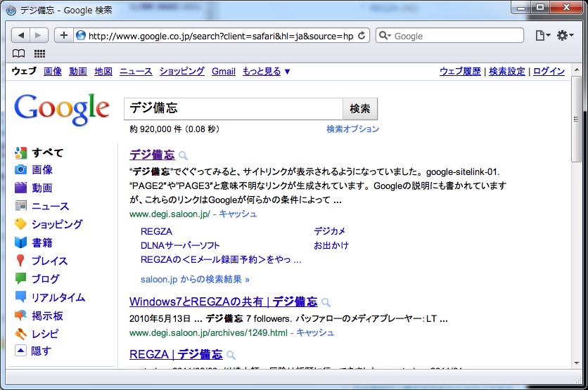
Task: Select レシピ icon in sidebar
Action: click(x=20, y=333)
